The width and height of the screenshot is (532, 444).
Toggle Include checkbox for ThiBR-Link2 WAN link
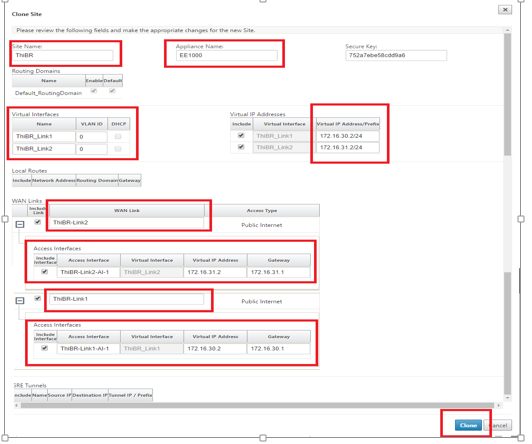coord(38,222)
